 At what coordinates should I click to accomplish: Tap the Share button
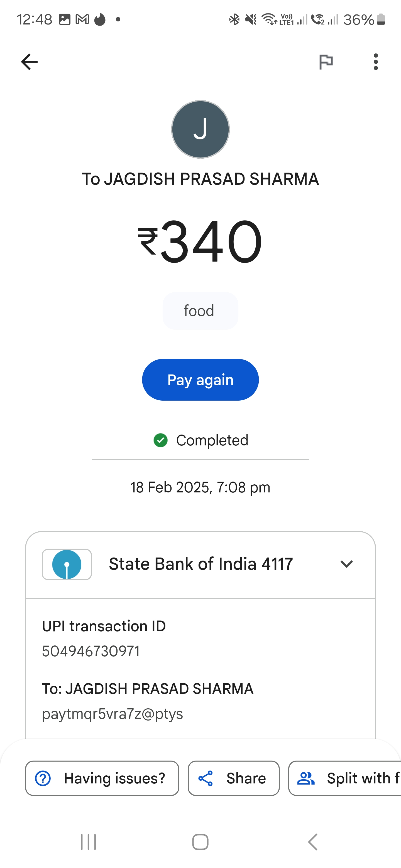click(234, 778)
